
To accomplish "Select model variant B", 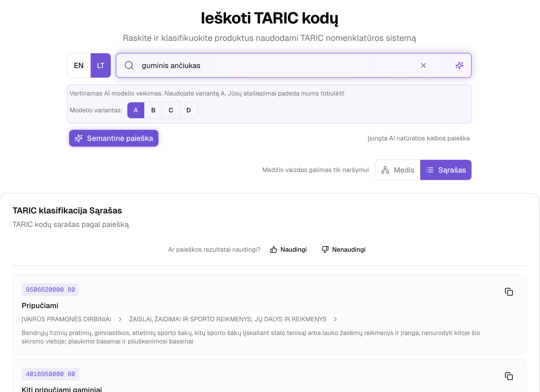I will pos(153,110).
